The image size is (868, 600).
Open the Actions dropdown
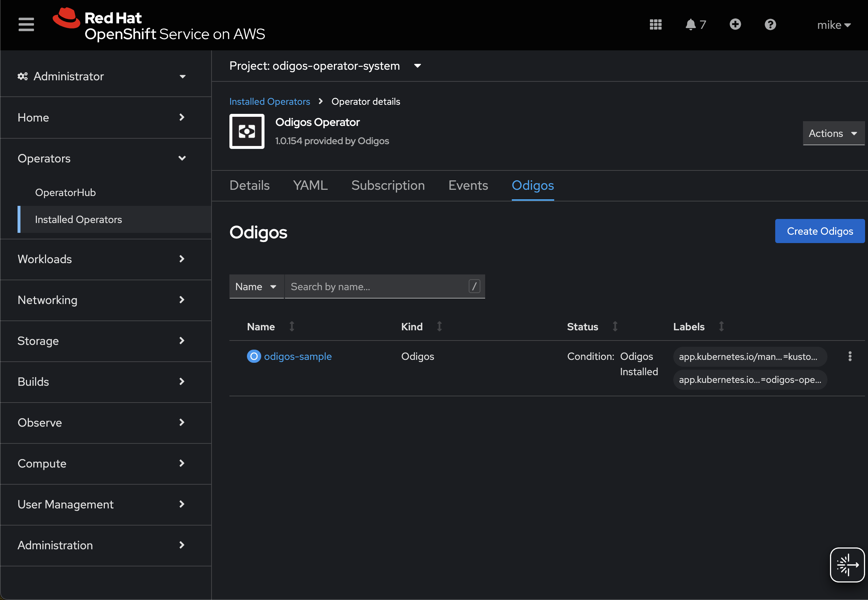click(833, 134)
